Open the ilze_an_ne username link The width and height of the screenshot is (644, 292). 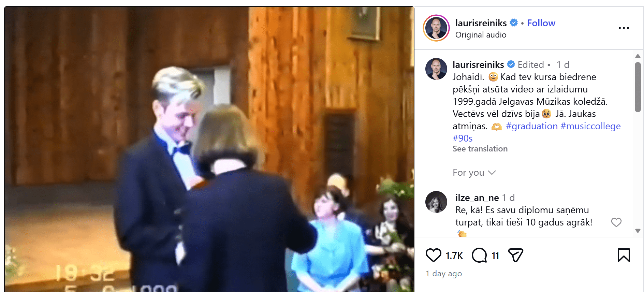(x=477, y=198)
